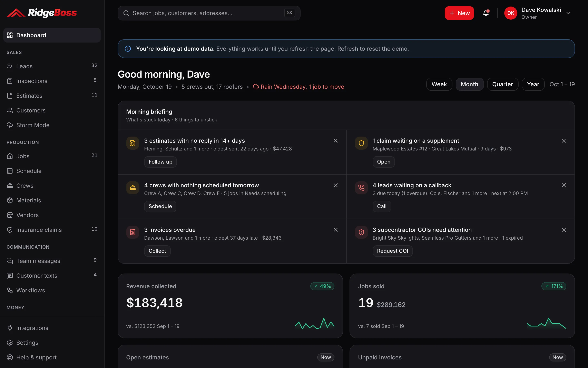Click the Integrations plug icon
The image size is (588, 368).
point(10,328)
